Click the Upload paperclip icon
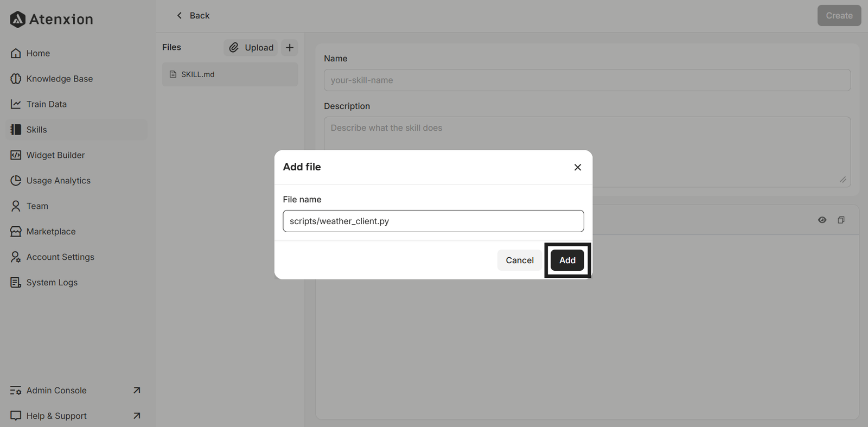 tap(234, 48)
